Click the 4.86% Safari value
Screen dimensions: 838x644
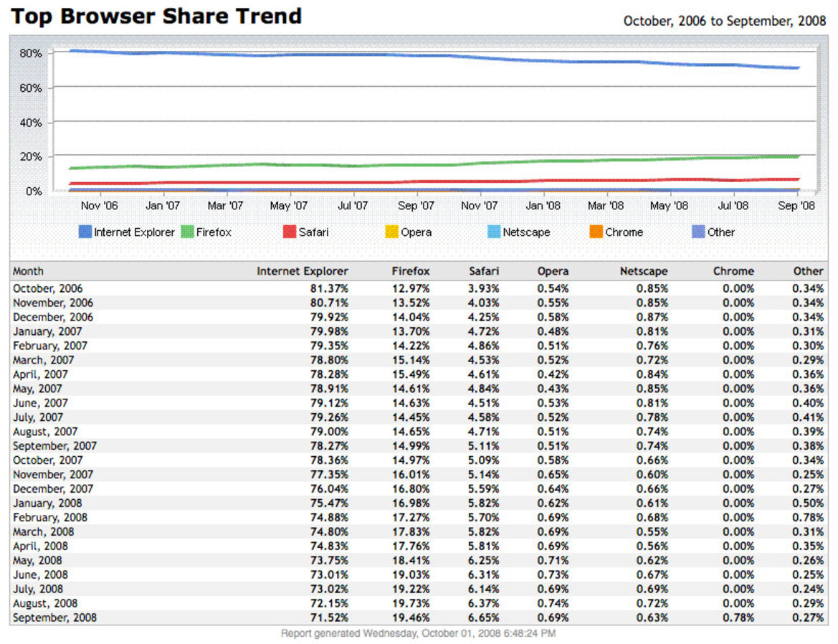click(484, 346)
